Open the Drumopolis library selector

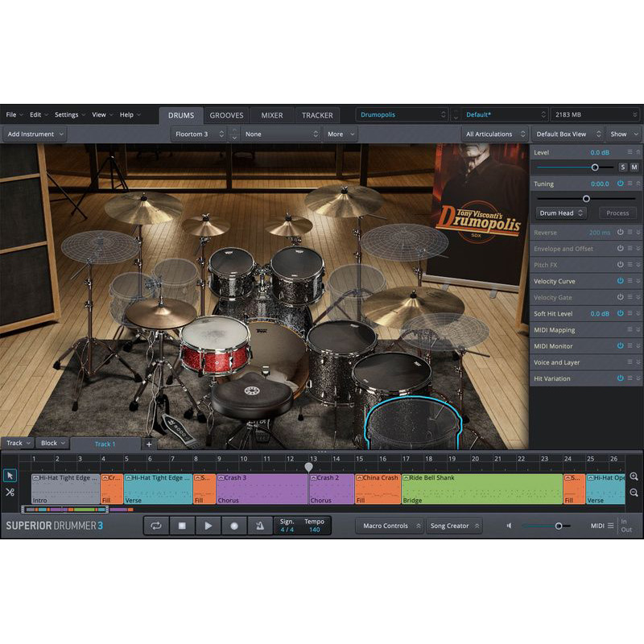(x=402, y=114)
